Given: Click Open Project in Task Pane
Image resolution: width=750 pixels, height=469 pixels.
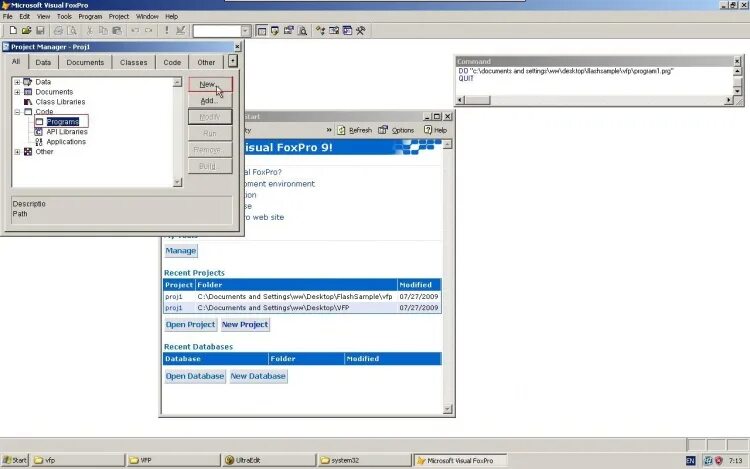Looking at the screenshot, I should click(x=190, y=325).
